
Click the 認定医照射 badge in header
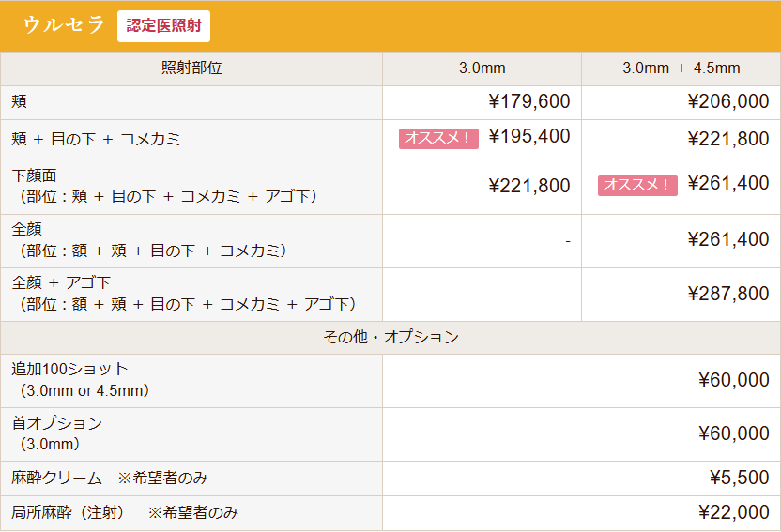point(163,26)
